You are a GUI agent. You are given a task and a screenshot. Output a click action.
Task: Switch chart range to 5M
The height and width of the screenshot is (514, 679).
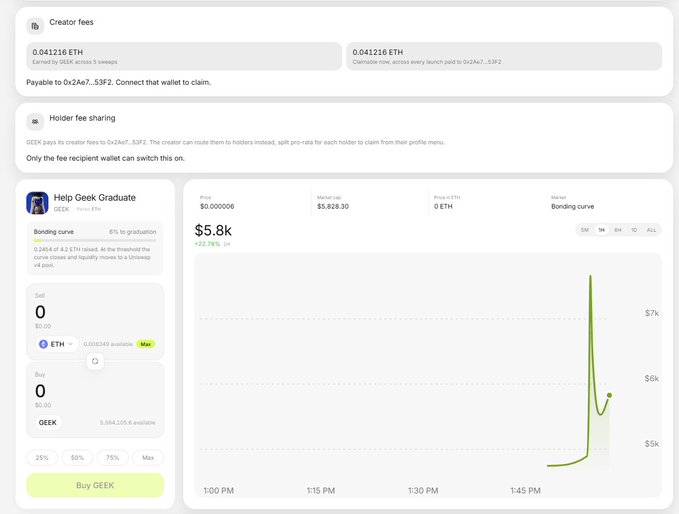coord(585,230)
